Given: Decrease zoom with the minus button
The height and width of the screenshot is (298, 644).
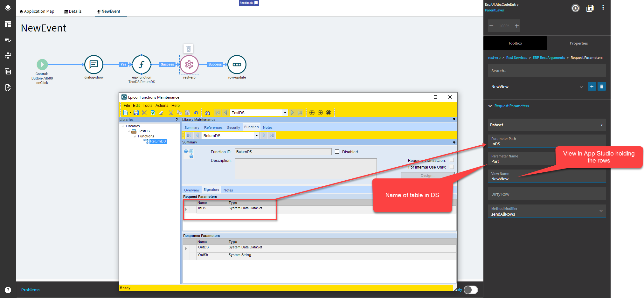Looking at the screenshot, I should [x=491, y=26].
